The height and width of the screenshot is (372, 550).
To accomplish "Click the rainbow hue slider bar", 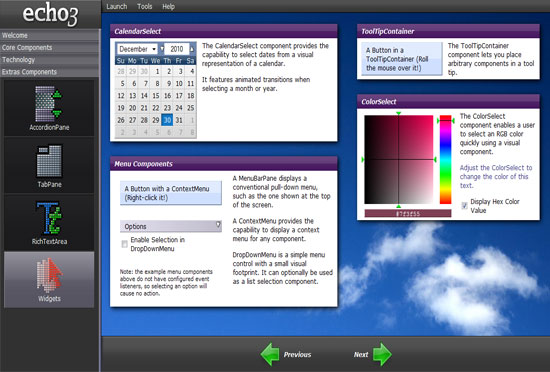I will pos(445,160).
